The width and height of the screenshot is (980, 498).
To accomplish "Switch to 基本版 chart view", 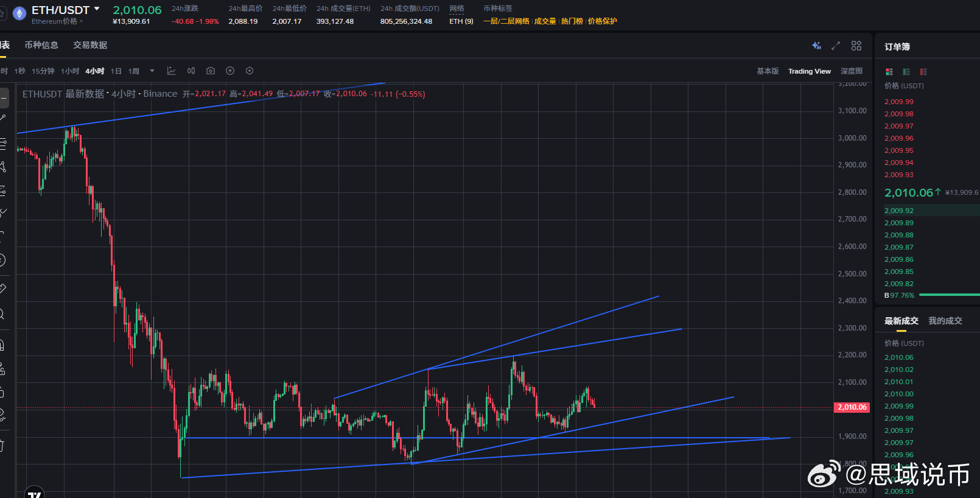I will [x=768, y=71].
